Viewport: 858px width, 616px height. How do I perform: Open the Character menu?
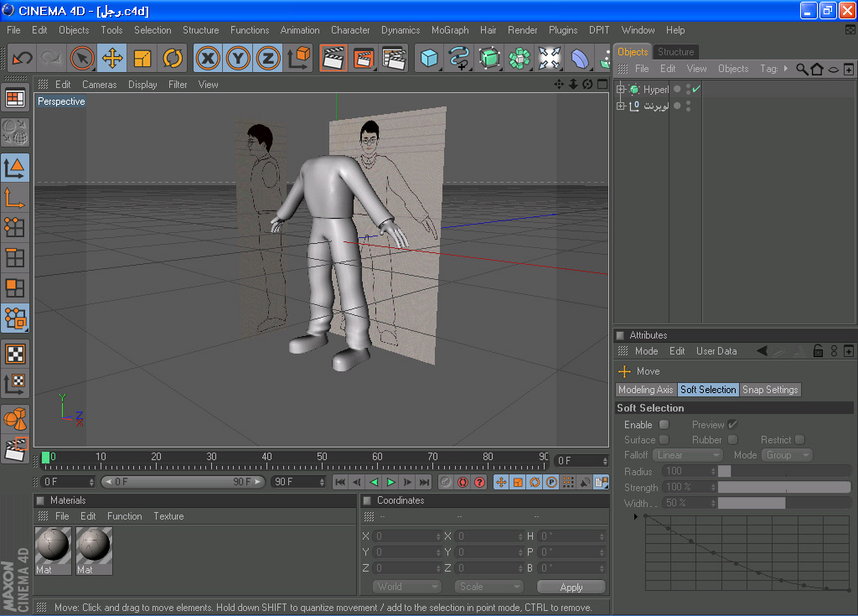[350, 30]
